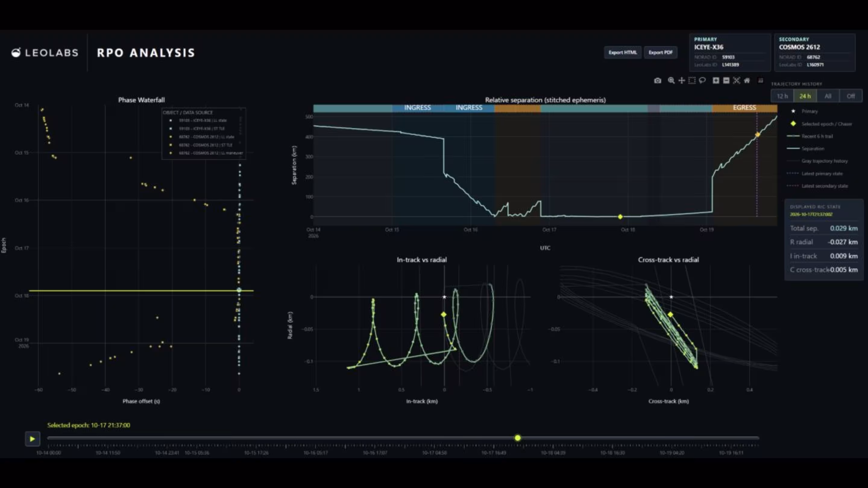Click the SECONDARY COSMOS 2612 info card
The width and height of the screenshot is (868, 488).
coord(815,52)
